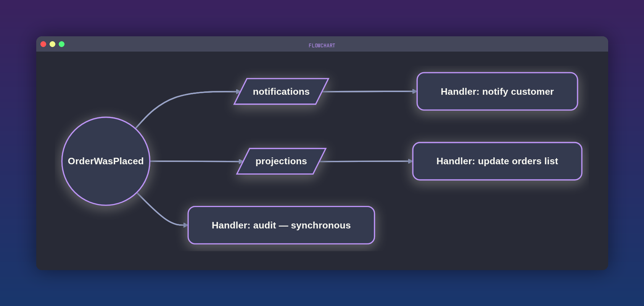Image resolution: width=644 pixels, height=306 pixels.
Task: Select Handler: update orders list box
Action: tap(497, 161)
